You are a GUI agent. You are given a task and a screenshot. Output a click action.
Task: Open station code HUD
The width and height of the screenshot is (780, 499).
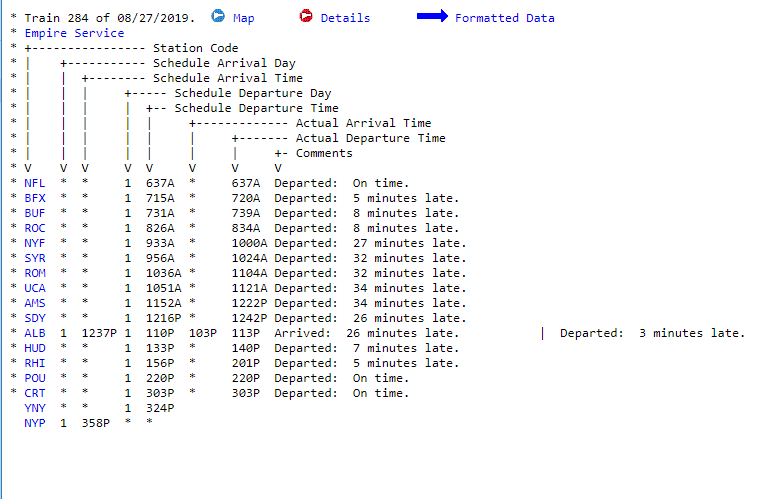pos(34,348)
